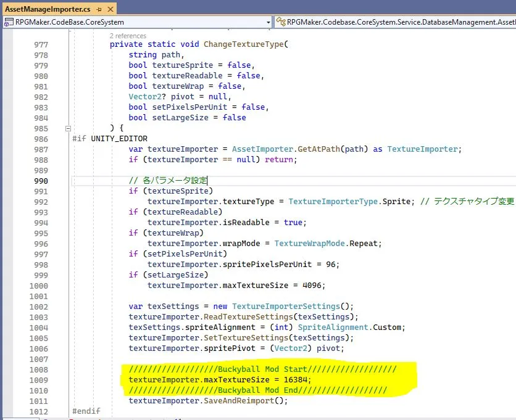Click the 16384 value in highlighted code
The image size is (516, 420).
(x=293, y=380)
